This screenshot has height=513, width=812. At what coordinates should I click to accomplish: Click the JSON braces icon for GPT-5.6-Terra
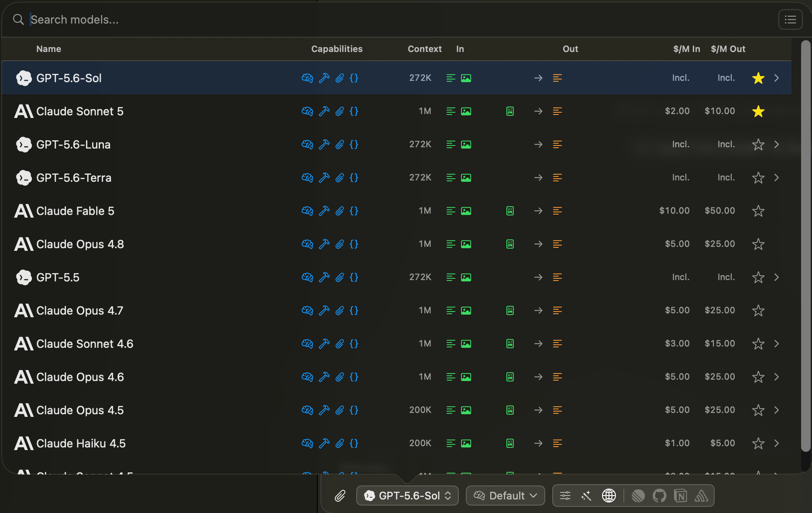[x=354, y=177]
